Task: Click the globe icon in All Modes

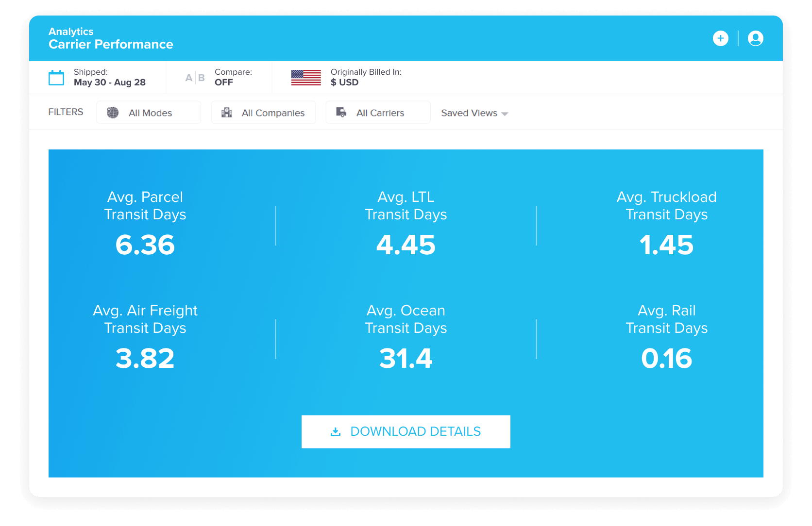Action: click(x=113, y=113)
